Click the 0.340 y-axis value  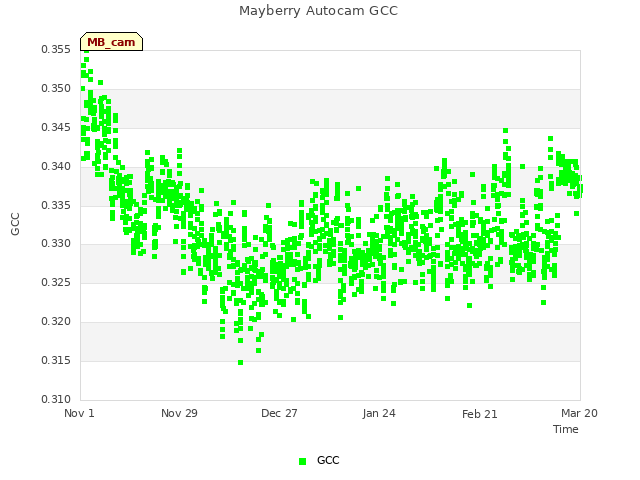(56, 166)
